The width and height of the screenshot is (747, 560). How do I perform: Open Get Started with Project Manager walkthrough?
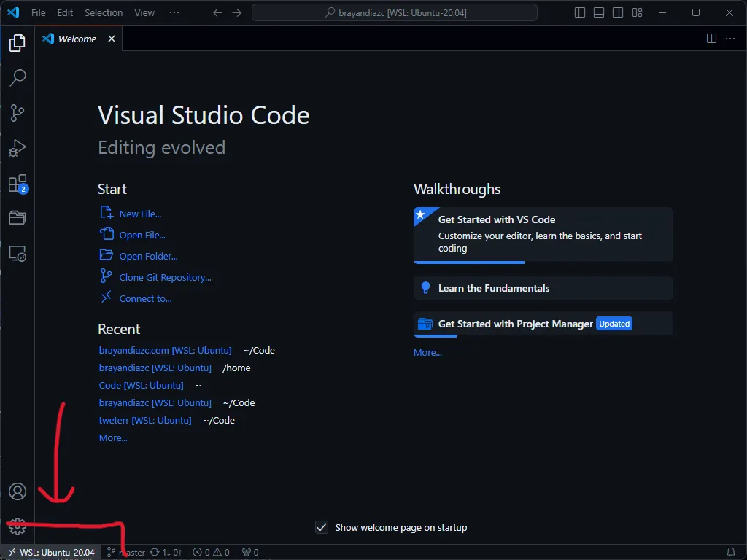click(x=543, y=324)
